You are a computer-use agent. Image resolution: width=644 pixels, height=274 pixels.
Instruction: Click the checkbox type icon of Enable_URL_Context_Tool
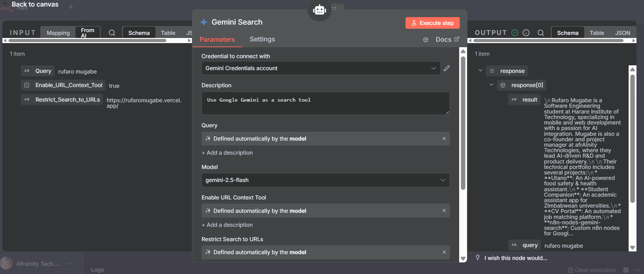27,85
